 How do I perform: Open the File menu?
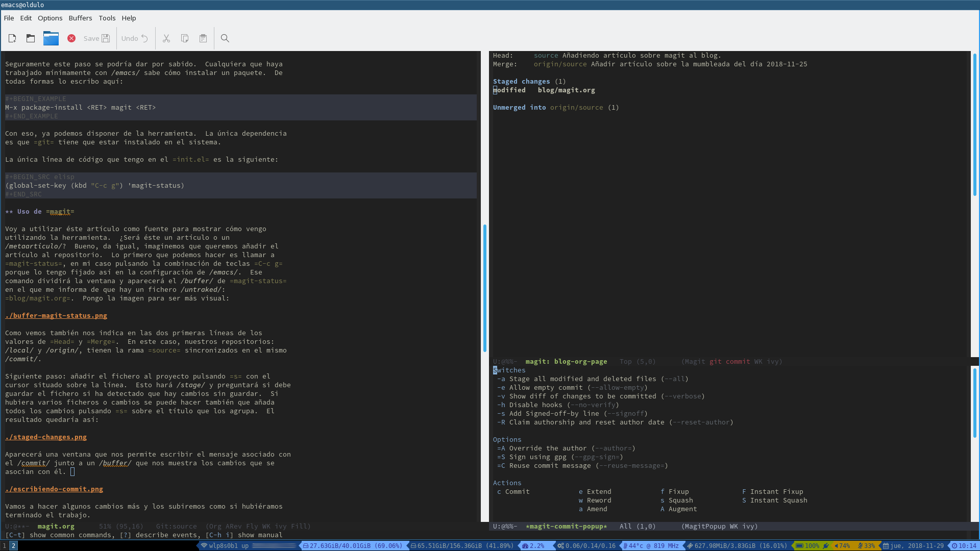tap(9, 18)
